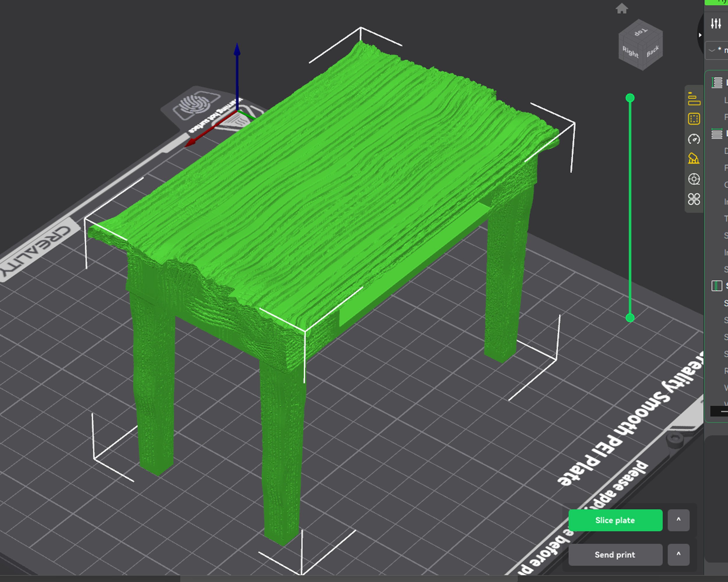This screenshot has width=728, height=582.
Task: Grab the bottom handle of the layer slider
Action: pyautogui.click(x=630, y=318)
